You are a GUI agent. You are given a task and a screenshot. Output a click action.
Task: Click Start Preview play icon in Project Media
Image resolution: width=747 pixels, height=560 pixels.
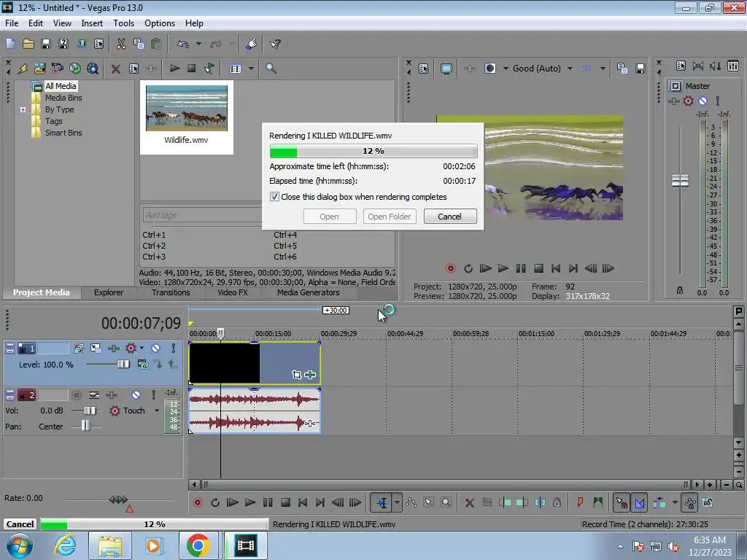coord(174,68)
